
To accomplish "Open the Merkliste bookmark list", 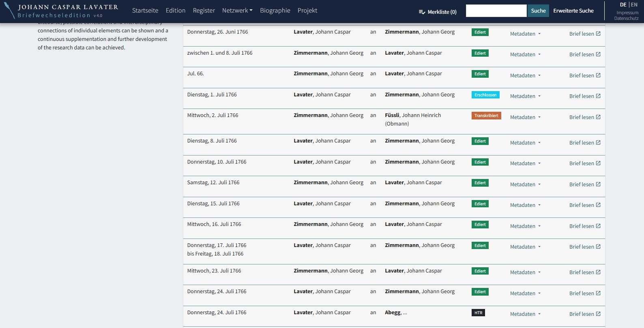I will pos(438,12).
